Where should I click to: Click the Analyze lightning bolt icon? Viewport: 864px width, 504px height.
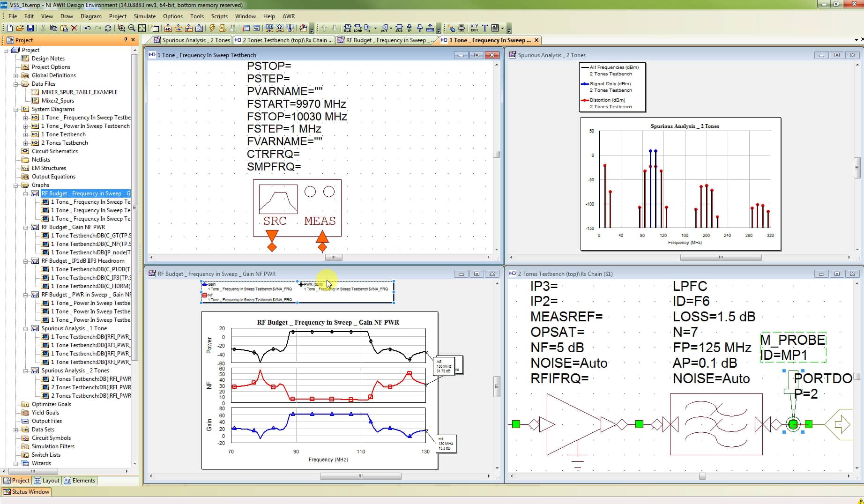click(x=212, y=28)
